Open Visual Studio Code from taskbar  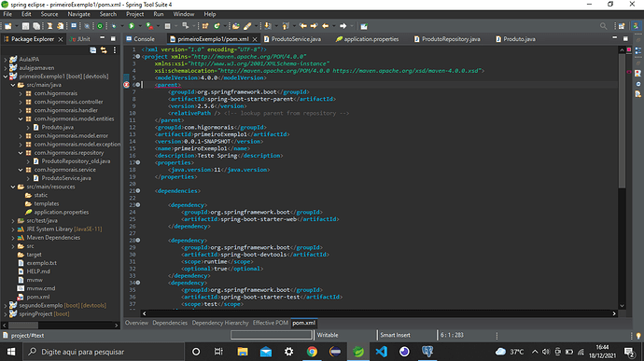[x=381, y=352]
